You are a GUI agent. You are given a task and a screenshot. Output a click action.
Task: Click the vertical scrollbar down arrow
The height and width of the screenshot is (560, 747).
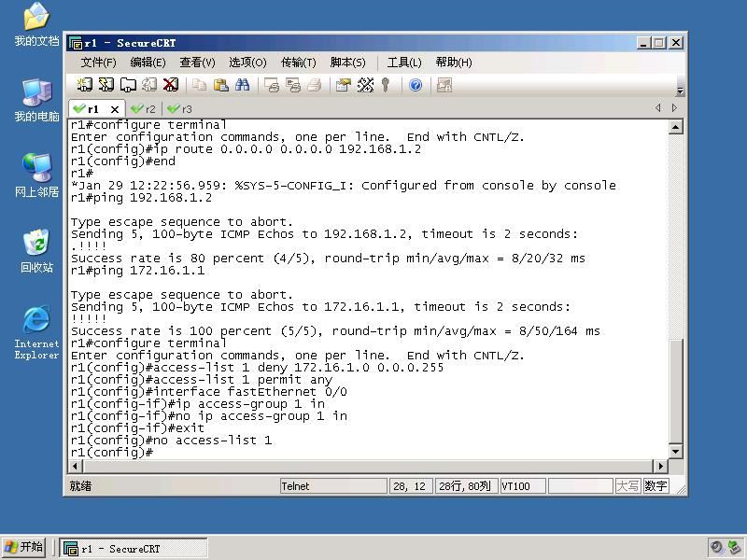tap(676, 451)
